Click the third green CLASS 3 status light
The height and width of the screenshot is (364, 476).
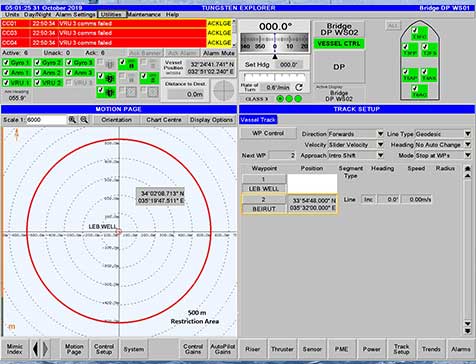click(x=298, y=99)
